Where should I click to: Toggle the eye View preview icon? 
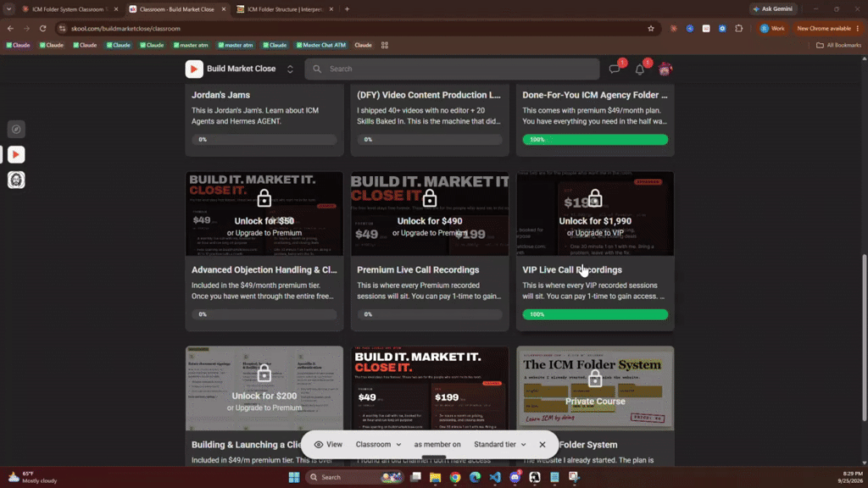(x=319, y=445)
